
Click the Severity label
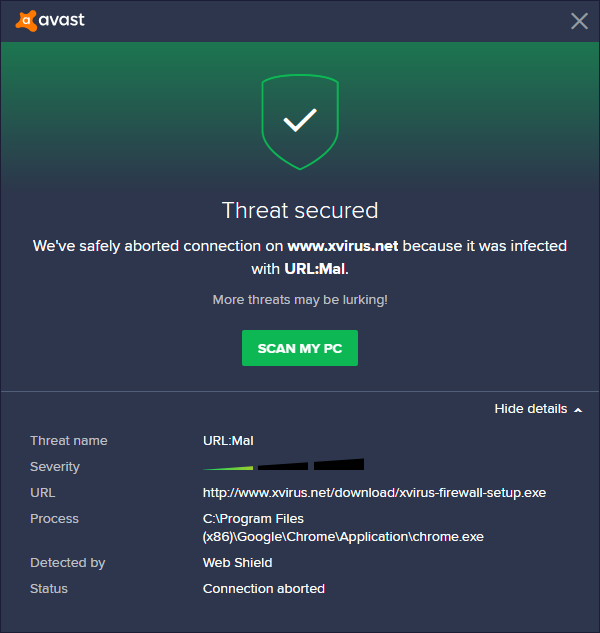click(x=55, y=467)
